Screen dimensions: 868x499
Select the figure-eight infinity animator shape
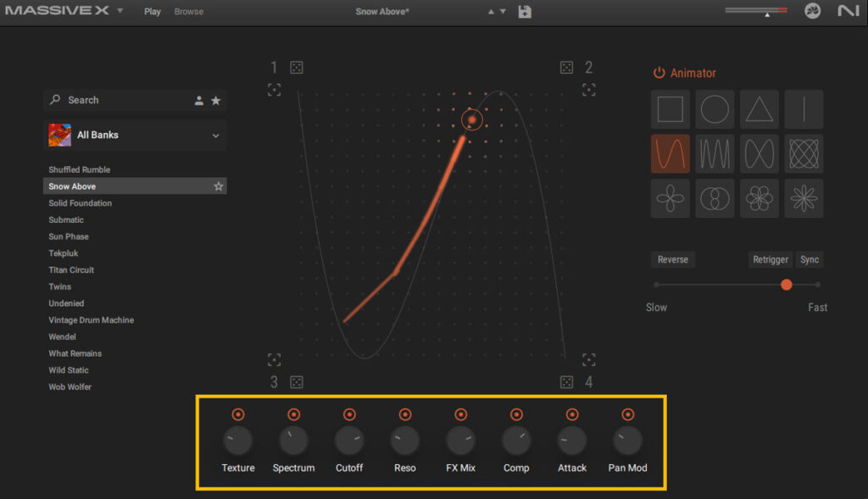[x=759, y=153]
